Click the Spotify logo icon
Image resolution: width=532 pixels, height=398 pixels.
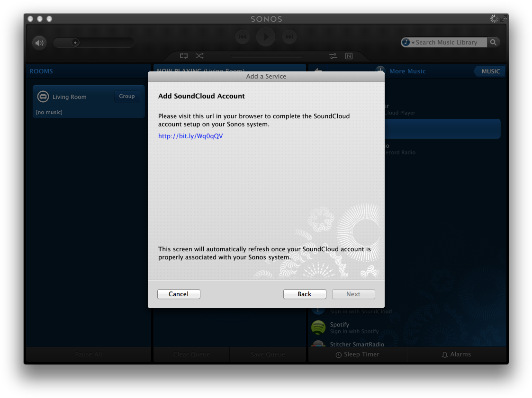(318, 327)
